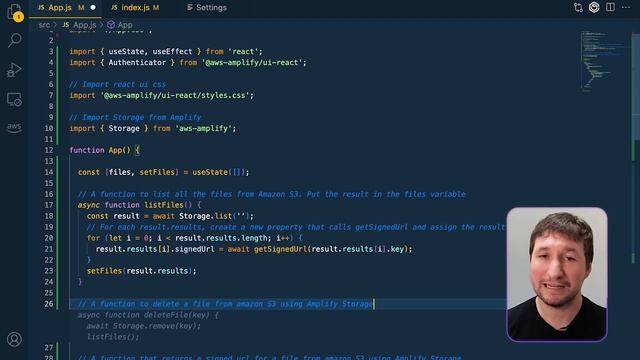Open the AWS Toolkit panel

click(14, 127)
